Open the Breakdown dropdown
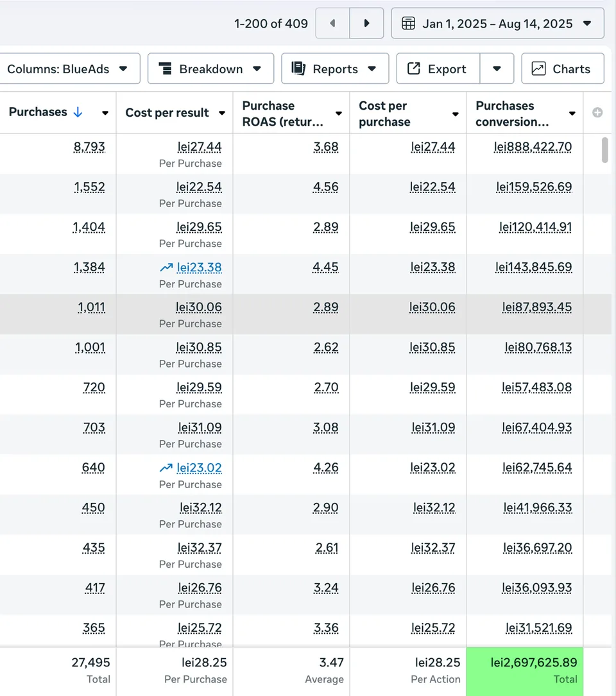This screenshot has height=696, width=616. 210,69
